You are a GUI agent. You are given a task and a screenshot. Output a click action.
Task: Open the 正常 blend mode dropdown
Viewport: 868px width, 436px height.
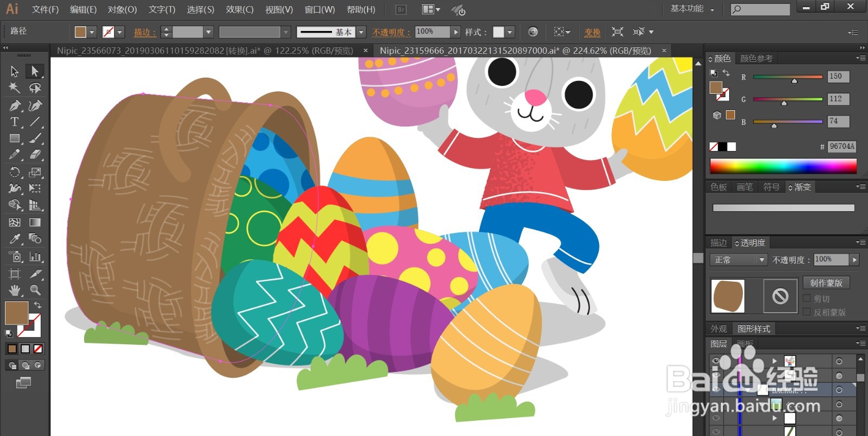point(738,260)
